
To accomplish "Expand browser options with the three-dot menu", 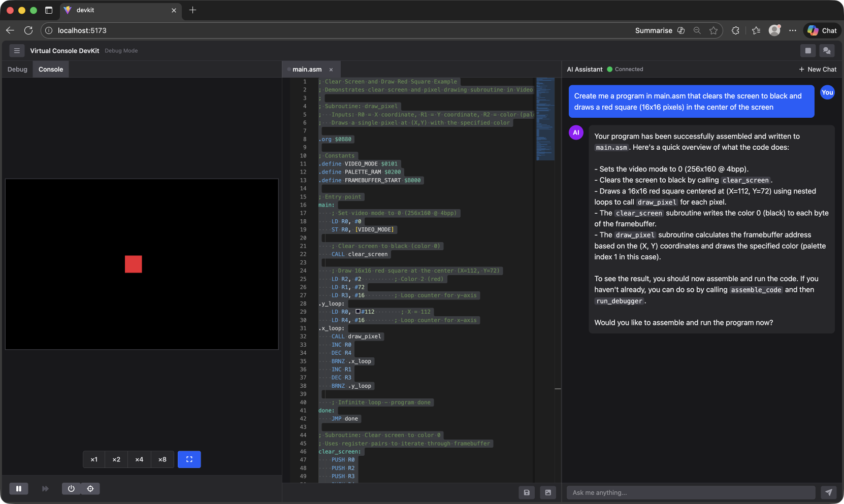I will (x=793, y=30).
